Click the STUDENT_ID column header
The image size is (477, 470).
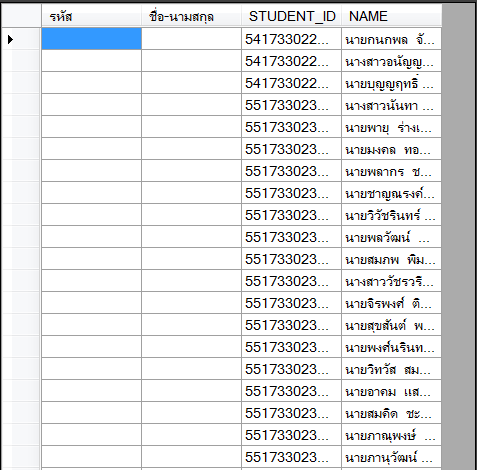click(x=291, y=16)
